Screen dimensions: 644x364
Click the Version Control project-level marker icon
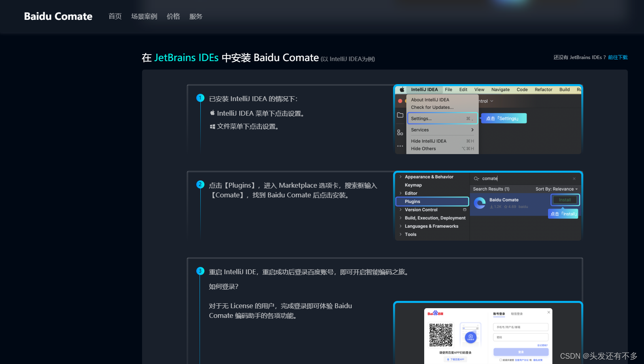point(465,210)
